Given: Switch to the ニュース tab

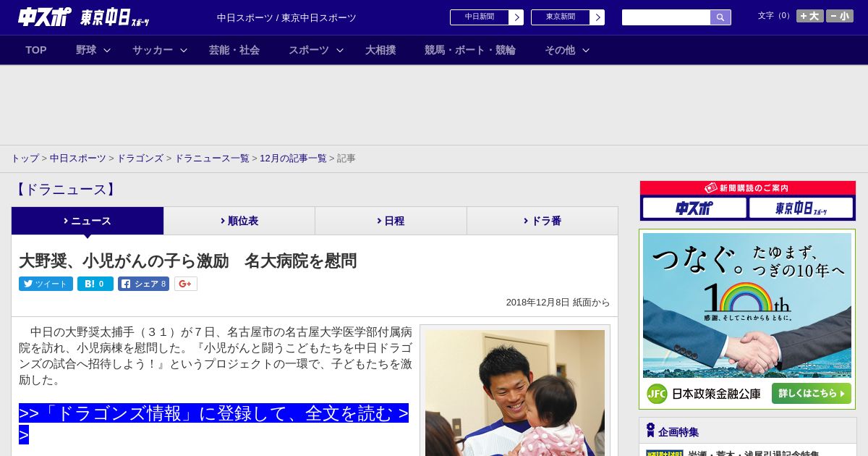Looking at the screenshot, I should point(88,221).
